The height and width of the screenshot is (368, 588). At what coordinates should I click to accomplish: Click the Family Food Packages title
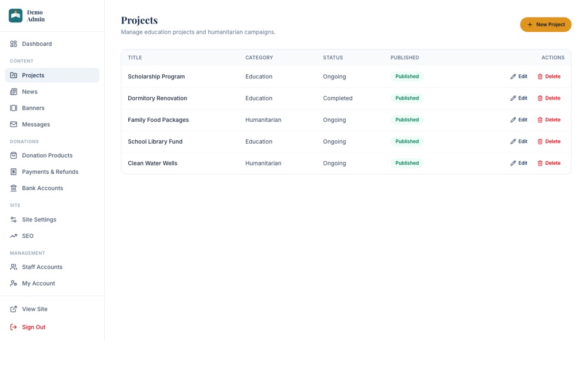pos(158,120)
